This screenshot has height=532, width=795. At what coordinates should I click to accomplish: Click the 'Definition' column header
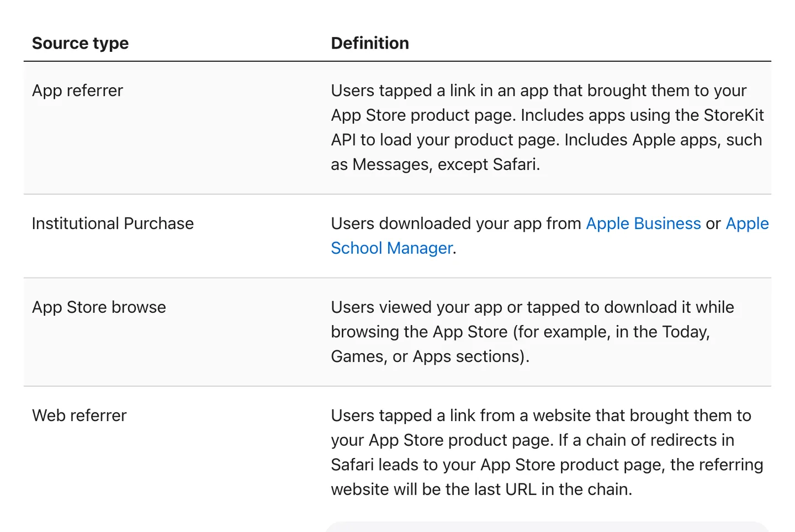pos(370,43)
